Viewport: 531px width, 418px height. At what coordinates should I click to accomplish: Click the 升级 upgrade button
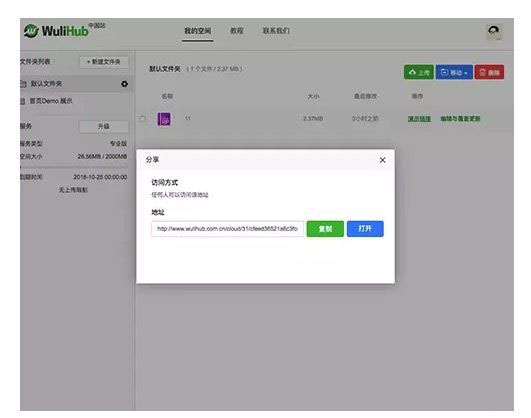pos(104,126)
